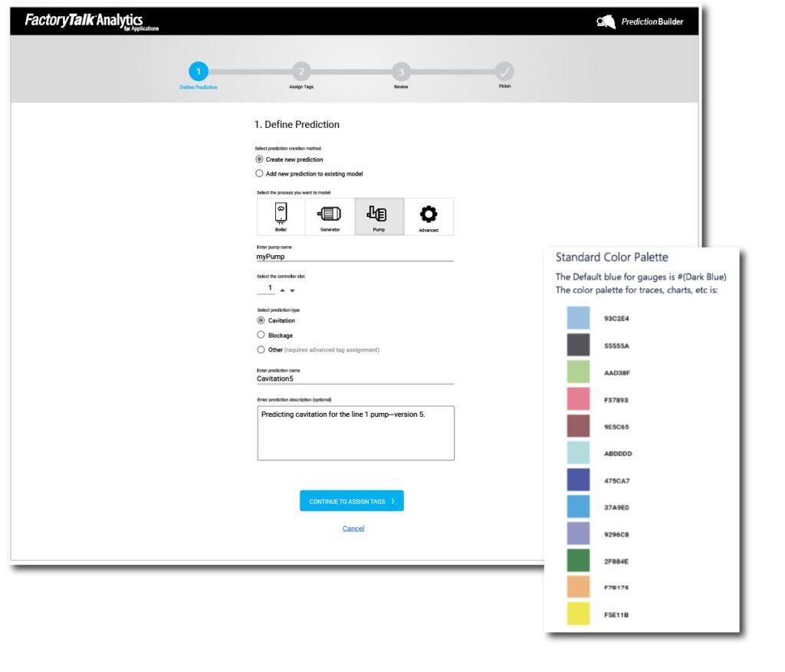Screen dimensions: 785x672
Task: Click the 1. Define Prediction heading
Action: pyautogui.click(x=297, y=125)
